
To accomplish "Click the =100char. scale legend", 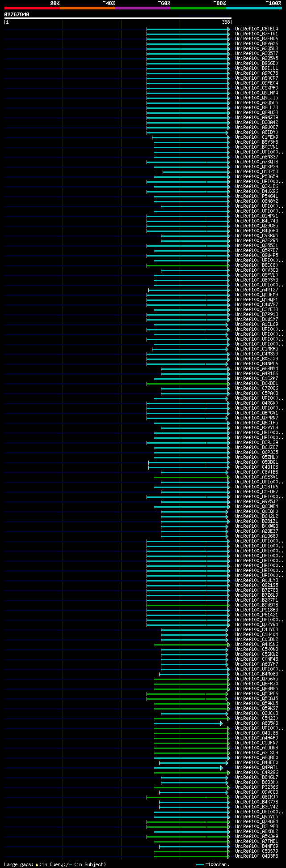I will click(x=214, y=864).
